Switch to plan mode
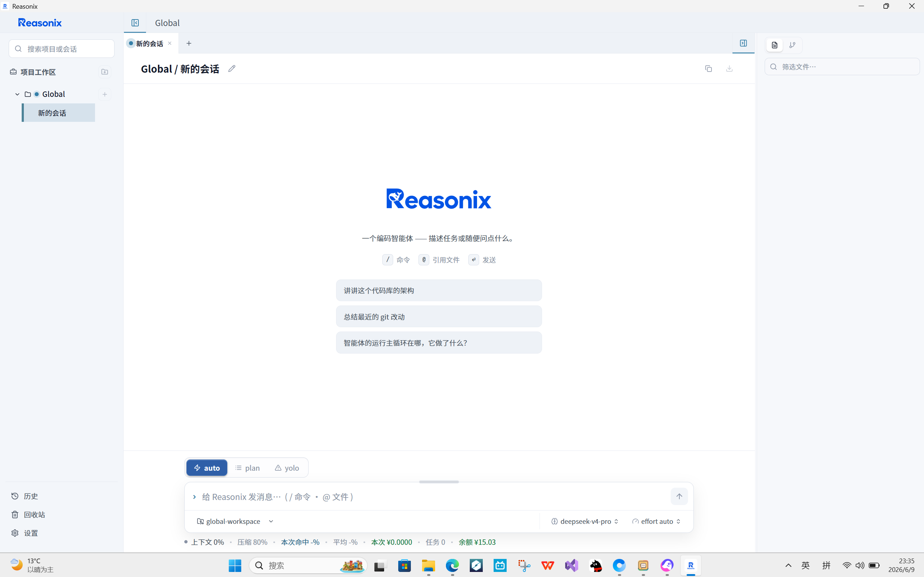Viewport: 924px width, 577px height. [x=248, y=468]
